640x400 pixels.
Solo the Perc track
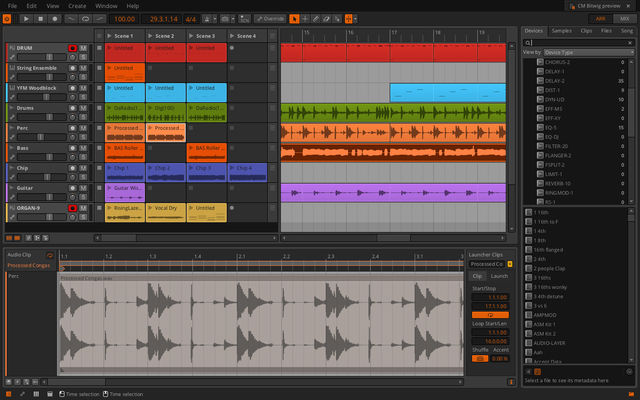pos(83,137)
